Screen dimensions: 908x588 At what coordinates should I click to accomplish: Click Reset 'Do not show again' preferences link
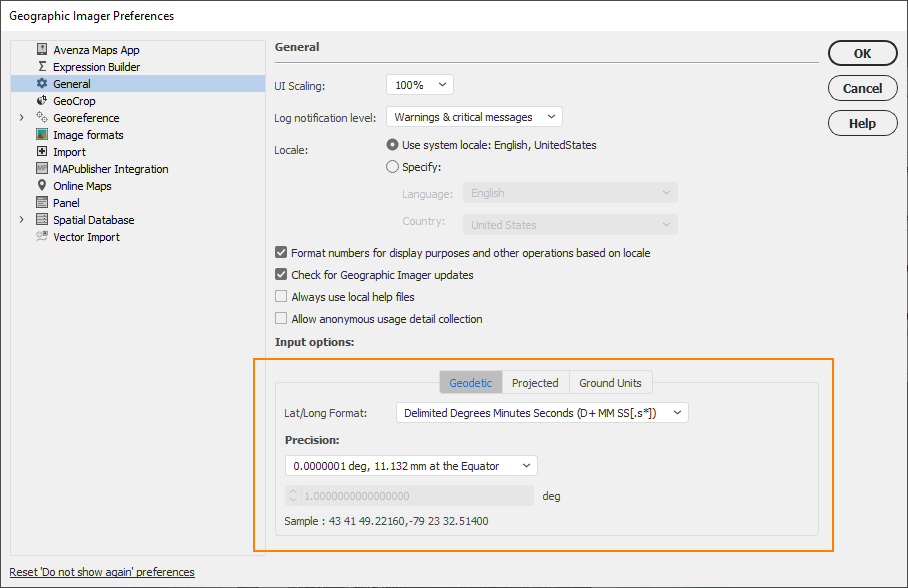[102, 572]
